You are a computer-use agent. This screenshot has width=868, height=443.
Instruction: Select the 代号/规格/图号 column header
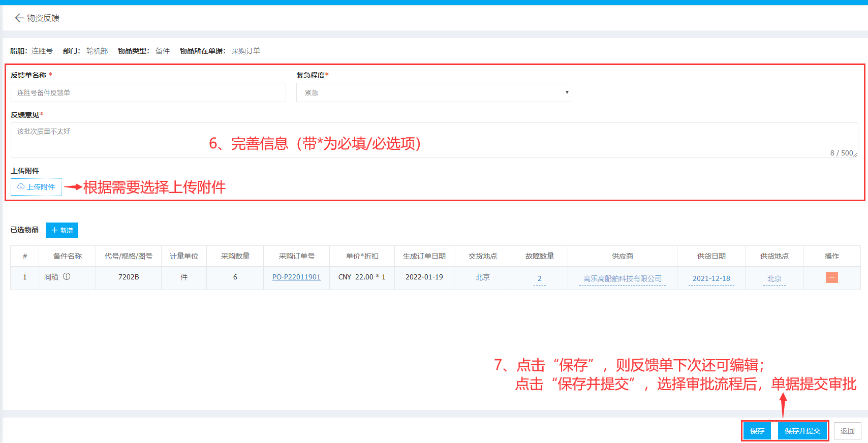(x=129, y=256)
